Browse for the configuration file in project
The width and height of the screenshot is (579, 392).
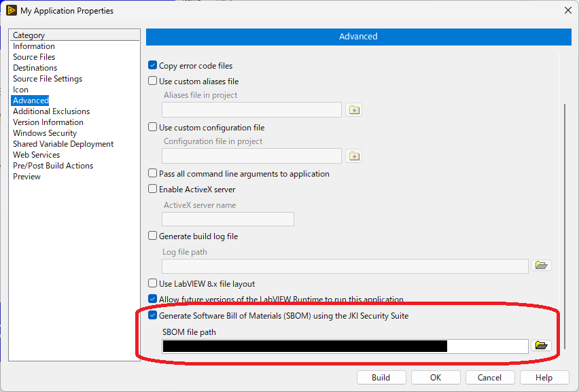point(354,156)
